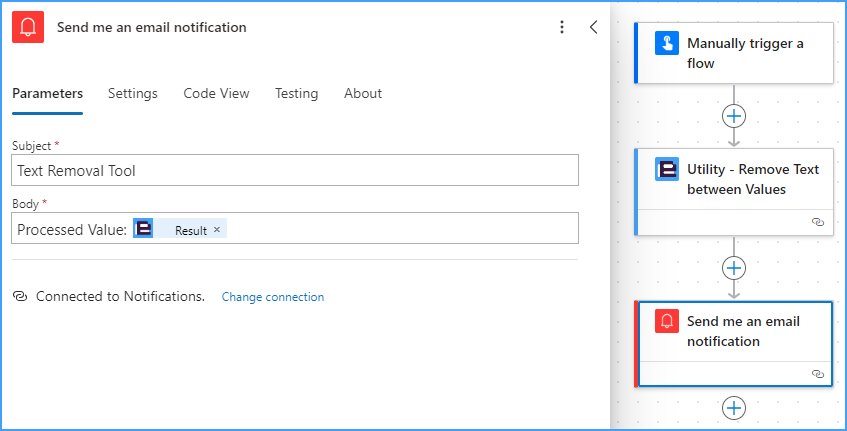Viewport: 847px width, 431px height.
Task: Select the Testing tab
Action: coord(297,93)
